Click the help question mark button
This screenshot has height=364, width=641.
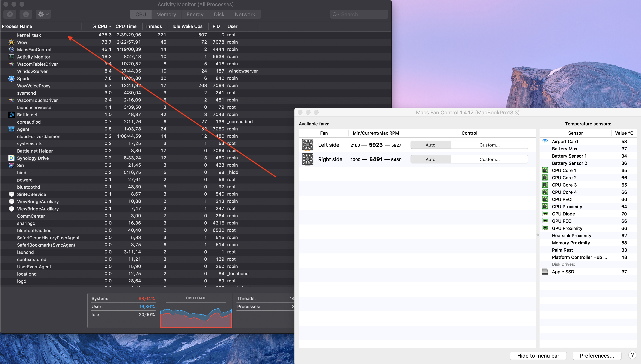632,356
